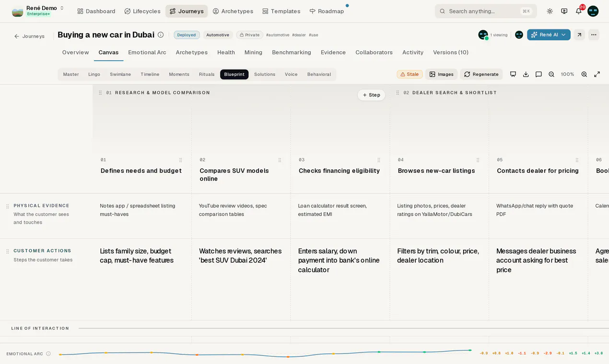Image resolution: width=609 pixels, height=364 pixels.
Task: Open René Demo workspace switcher
Action: point(38,11)
